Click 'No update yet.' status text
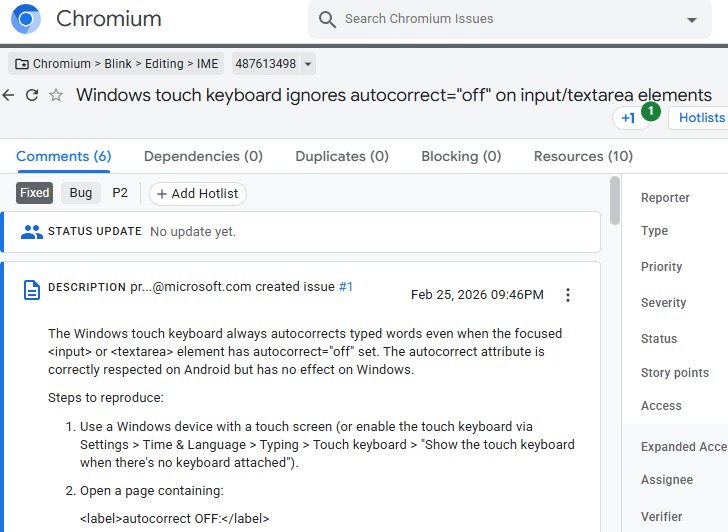728x532 pixels. point(193,232)
